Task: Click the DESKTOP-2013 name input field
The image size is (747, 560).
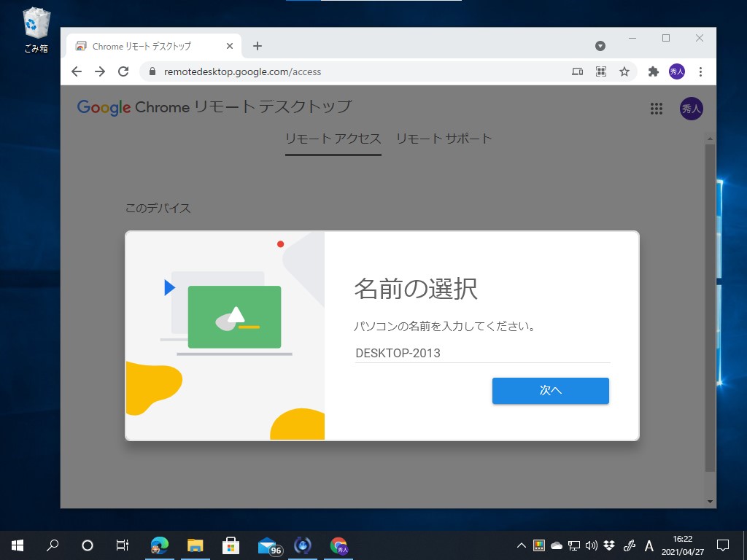Action: (481, 353)
